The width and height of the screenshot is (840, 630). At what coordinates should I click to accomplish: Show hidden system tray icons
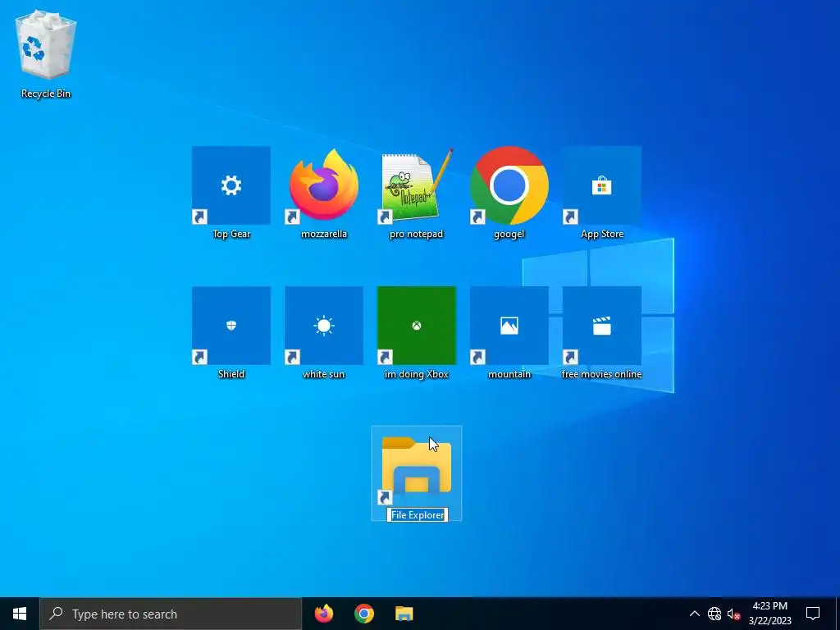694,614
